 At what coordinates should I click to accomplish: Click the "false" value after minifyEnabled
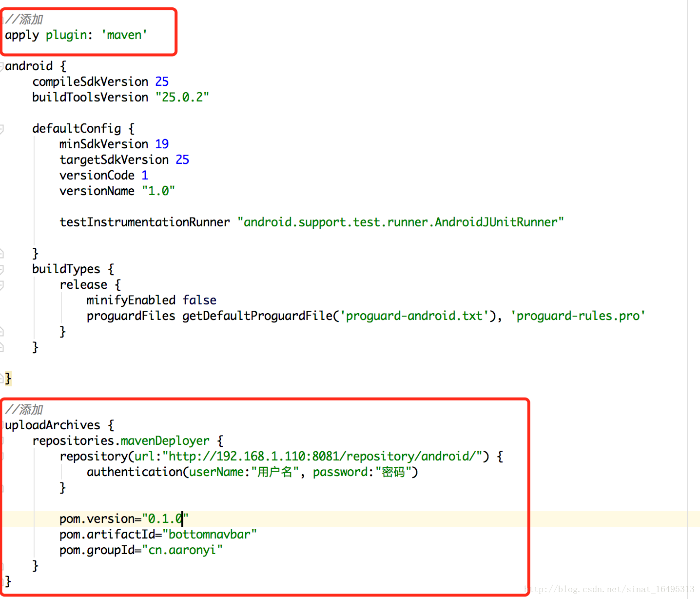(200, 300)
